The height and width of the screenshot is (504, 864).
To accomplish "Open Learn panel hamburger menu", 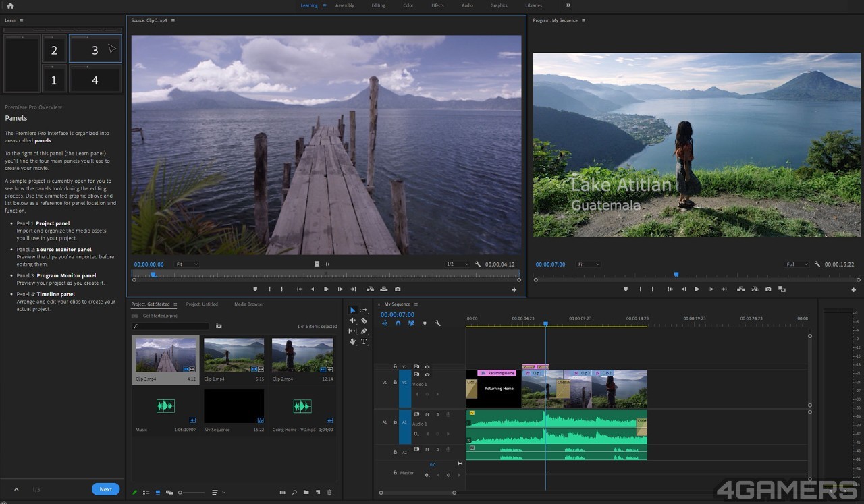I will click(22, 20).
